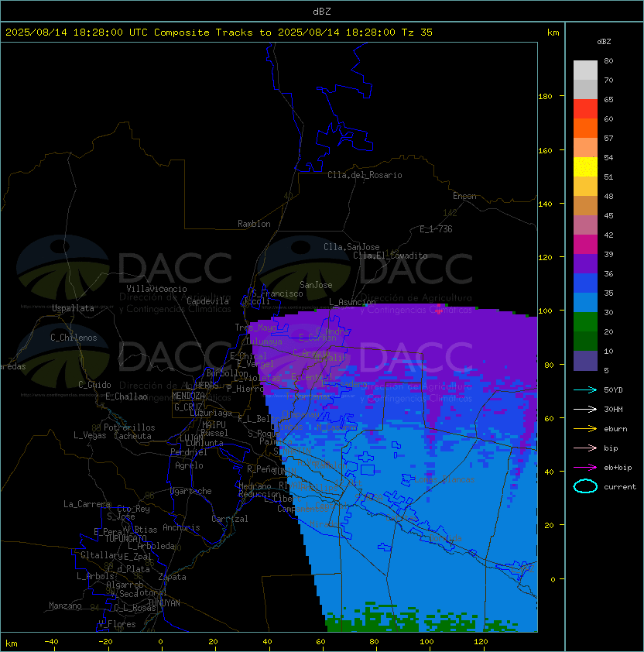
Task: Select the red 60-65 dBZ legend swatch
Action: pos(585,109)
